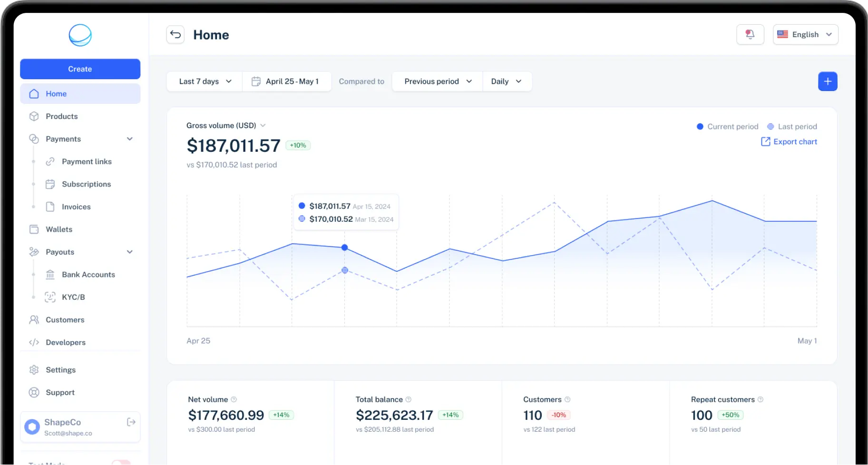Click the calendar icon beside April 25 - May 1
Image resolution: width=868 pixels, height=465 pixels.
[x=256, y=81]
